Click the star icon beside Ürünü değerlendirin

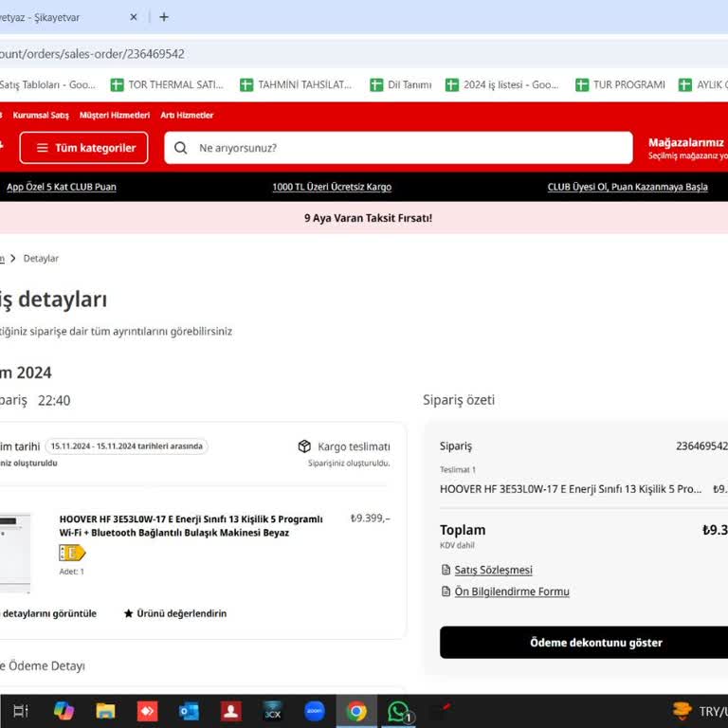tap(129, 613)
